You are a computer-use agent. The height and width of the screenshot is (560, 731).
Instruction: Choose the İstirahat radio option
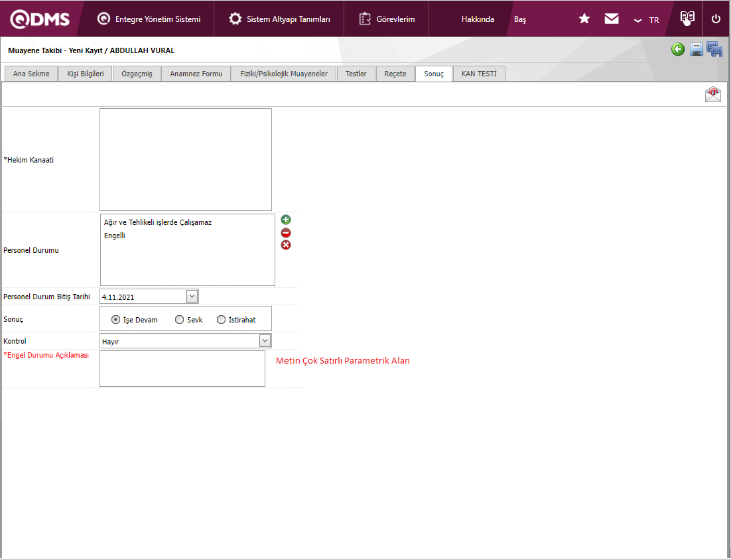click(221, 320)
